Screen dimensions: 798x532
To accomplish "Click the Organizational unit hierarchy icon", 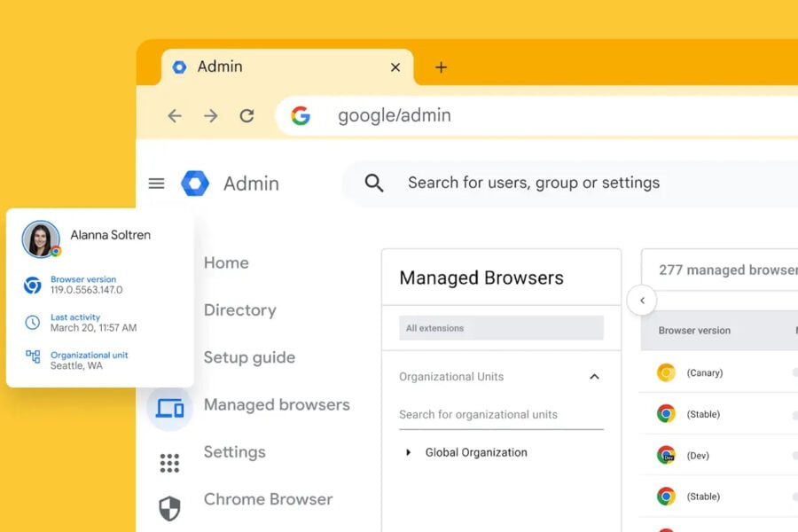I will click(x=33, y=356).
